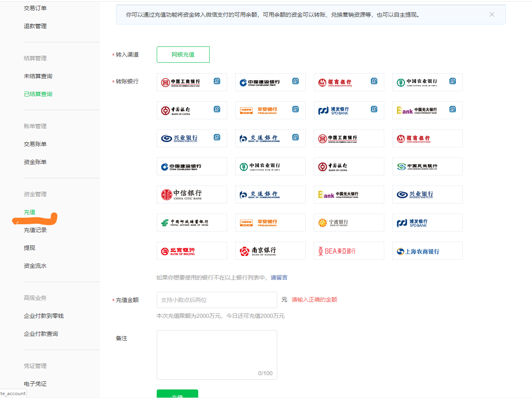The height and width of the screenshot is (398, 532).
Task: Select 招商银行 card with enterprise badge
Action: [349, 82]
